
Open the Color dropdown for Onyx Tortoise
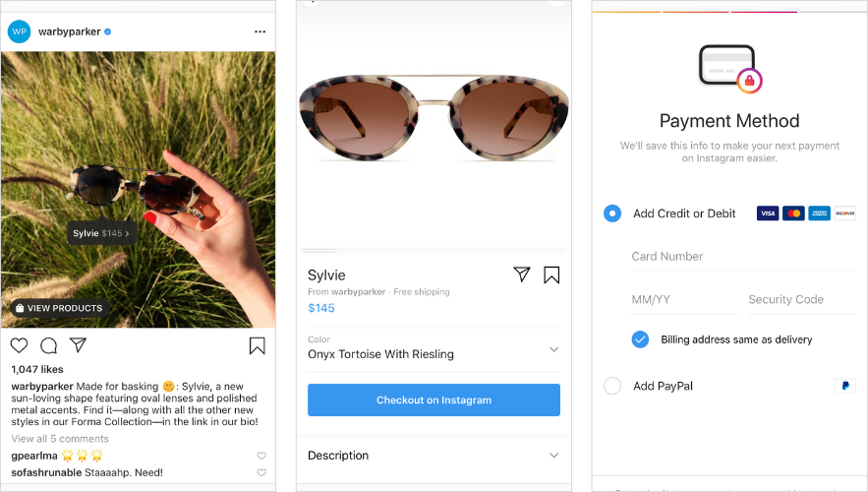click(x=553, y=349)
